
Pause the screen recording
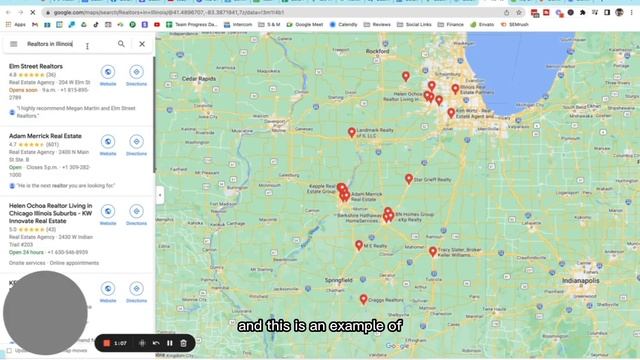pyautogui.click(x=170, y=343)
